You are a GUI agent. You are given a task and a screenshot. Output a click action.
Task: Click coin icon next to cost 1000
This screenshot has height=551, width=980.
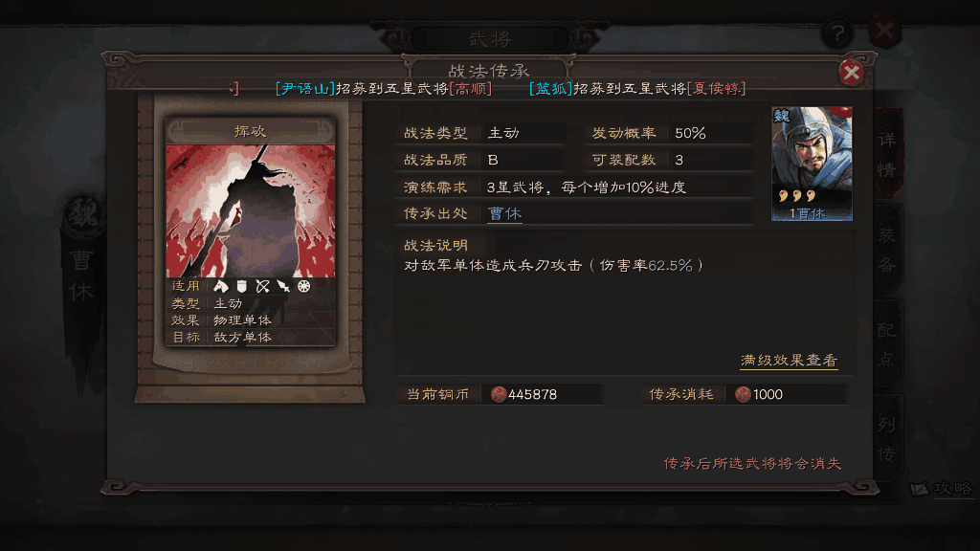click(x=743, y=394)
